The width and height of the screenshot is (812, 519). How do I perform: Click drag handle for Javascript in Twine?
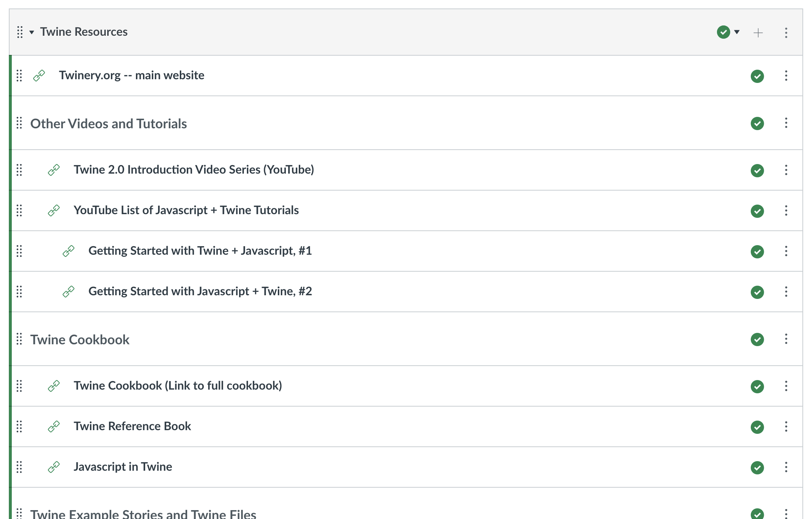point(20,467)
